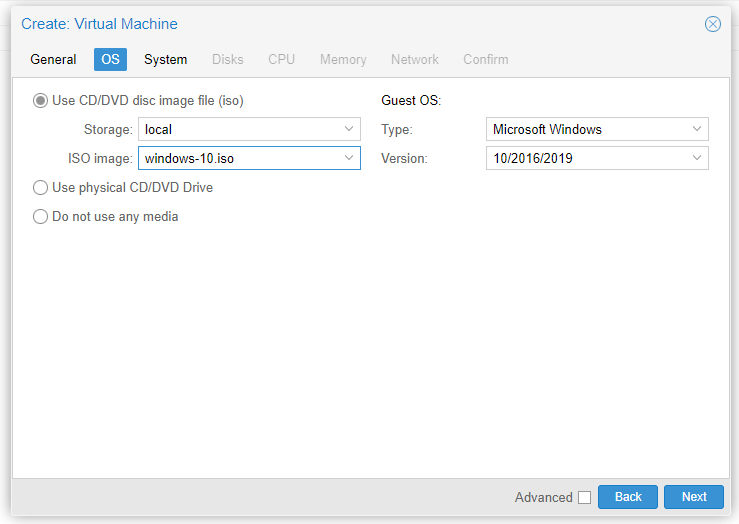This screenshot has height=524, width=739.
Task: Expand the Storage dropdown arrow
Action: click(349, 129)
